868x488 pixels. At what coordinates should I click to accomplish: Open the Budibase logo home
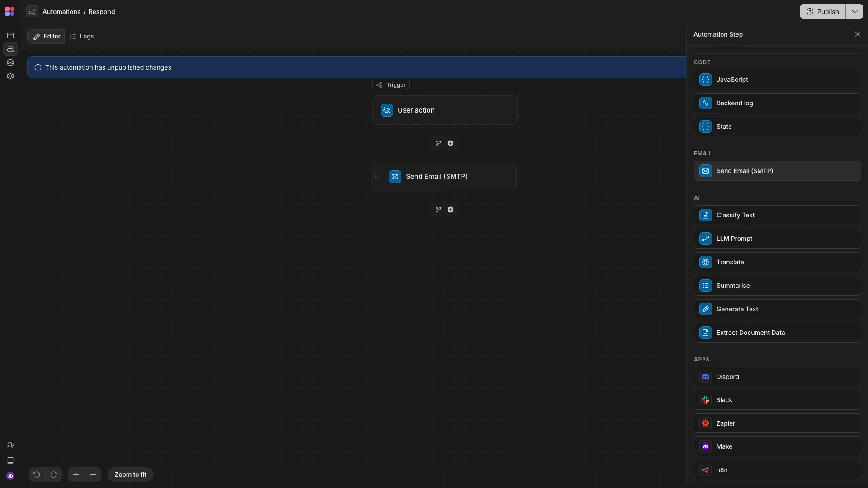(x=10, y=11)
